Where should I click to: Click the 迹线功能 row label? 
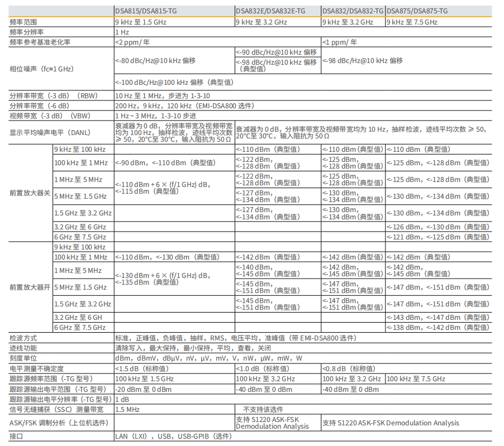tap(24, 348)
